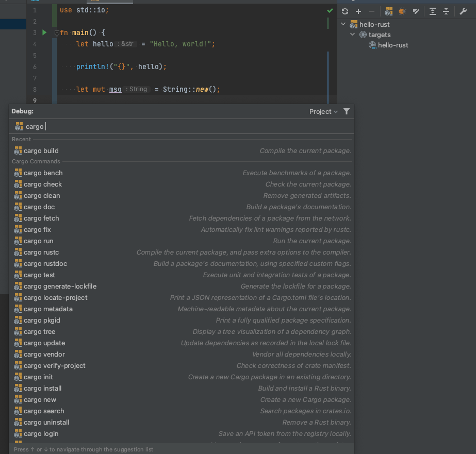Click cargo verify-project in the list
This screenshot has height=454, width=476.
182,366
